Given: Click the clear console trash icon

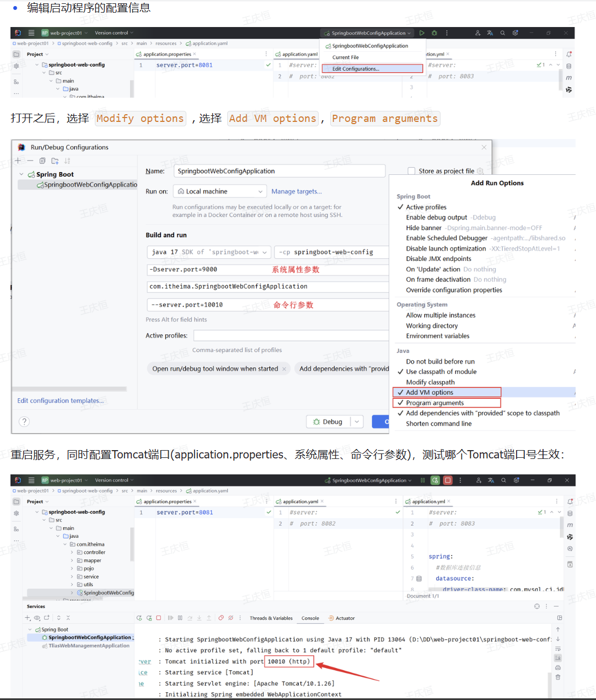Looking at the screenshot, I should (558, 677).
